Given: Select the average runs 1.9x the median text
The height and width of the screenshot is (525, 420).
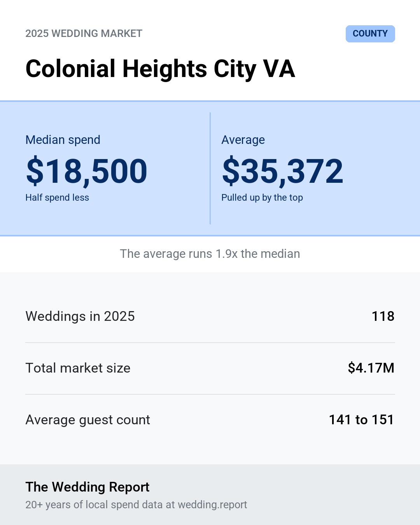Looking at the screenshot, I should (x=210, y=254).
